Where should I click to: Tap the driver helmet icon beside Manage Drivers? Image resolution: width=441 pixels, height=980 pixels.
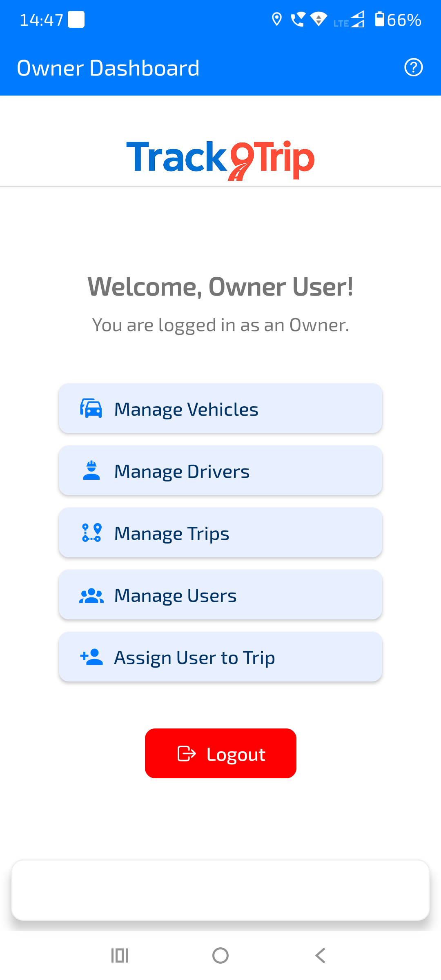click(91, 470)
